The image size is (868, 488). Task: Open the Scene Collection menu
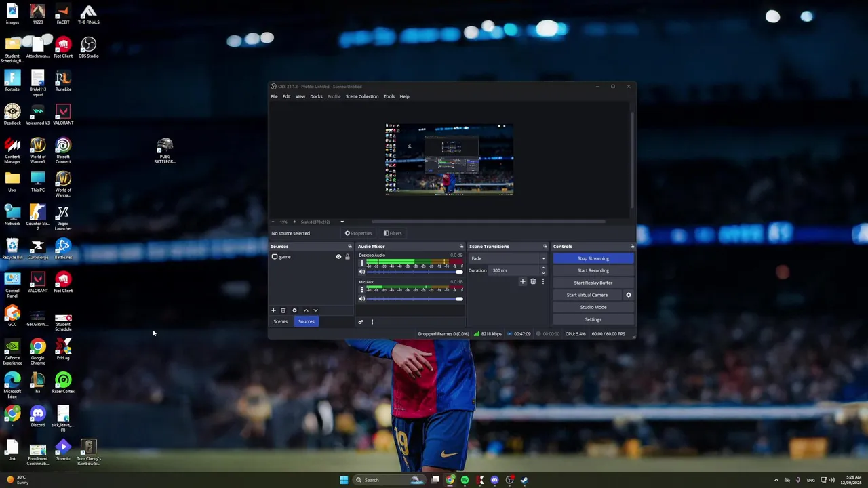pos(362,96)
